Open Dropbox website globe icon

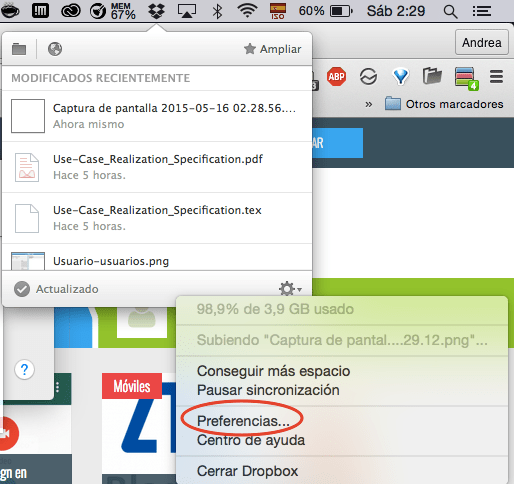click(x=55, y=49)
